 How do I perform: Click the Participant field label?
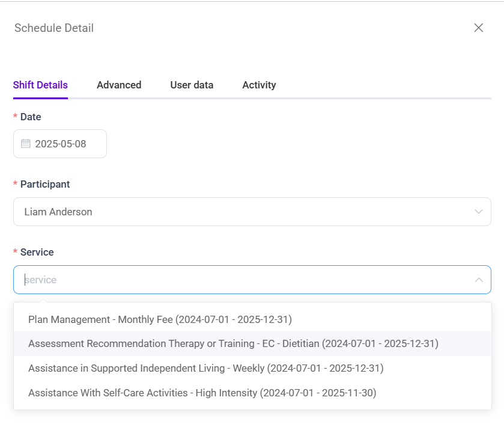click(45, 184)
